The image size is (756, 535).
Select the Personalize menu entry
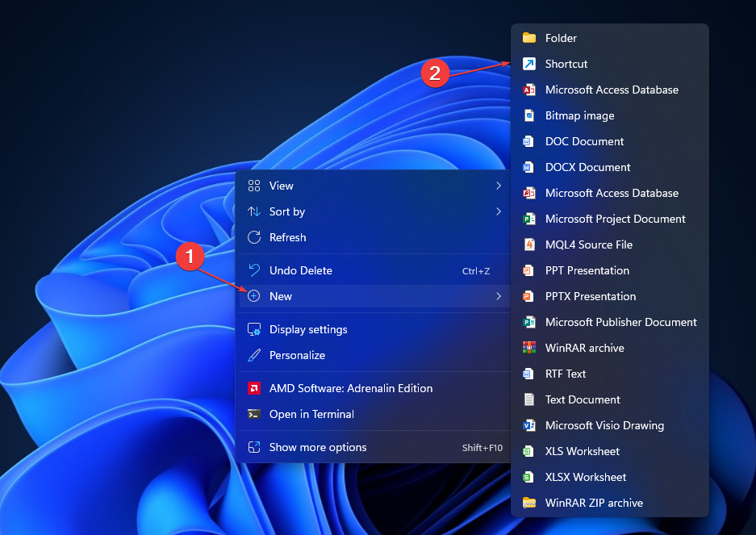pos(374,355)
